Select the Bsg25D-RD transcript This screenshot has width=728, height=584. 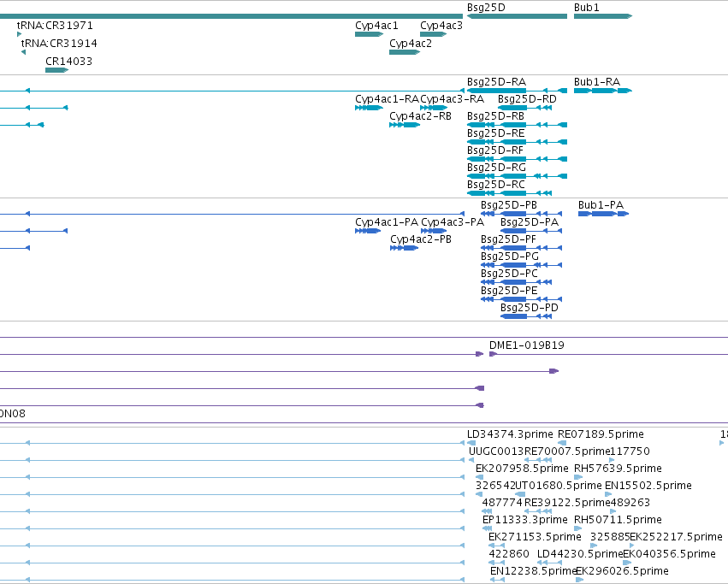coord(524,108)
